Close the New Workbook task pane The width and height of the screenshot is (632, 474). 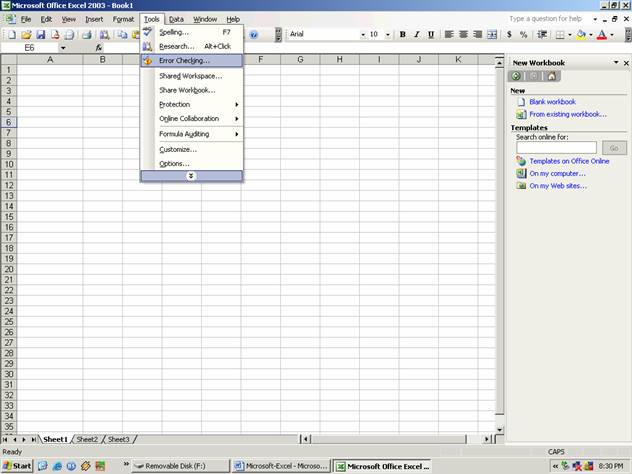626,63
